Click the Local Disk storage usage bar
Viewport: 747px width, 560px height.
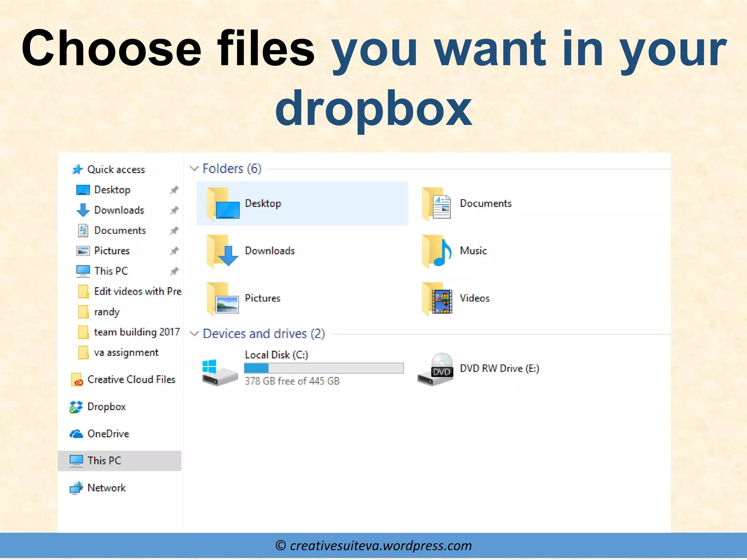pyautogui.click(x=324, y=368)
